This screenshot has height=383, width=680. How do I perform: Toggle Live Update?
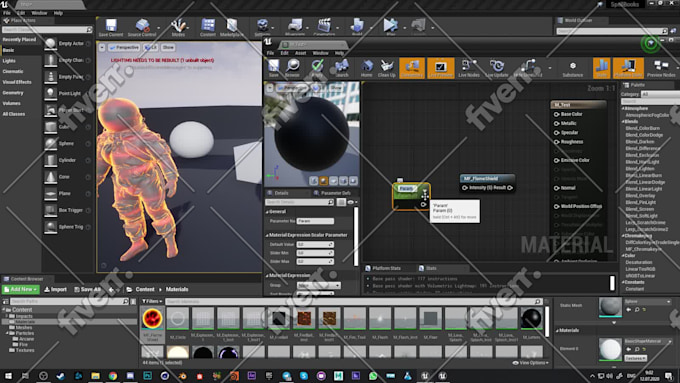[x=497, y=69]
